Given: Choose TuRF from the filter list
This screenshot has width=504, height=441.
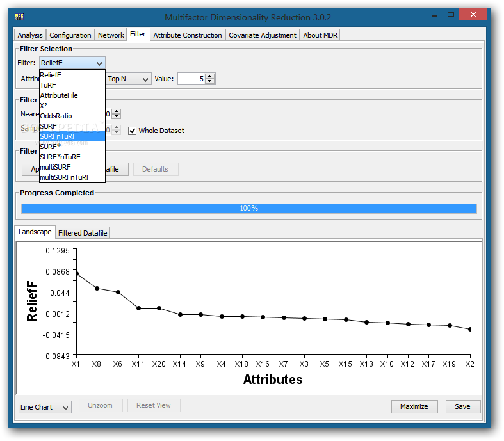Looking at the screenshot, I should click(x=72, y=85).
